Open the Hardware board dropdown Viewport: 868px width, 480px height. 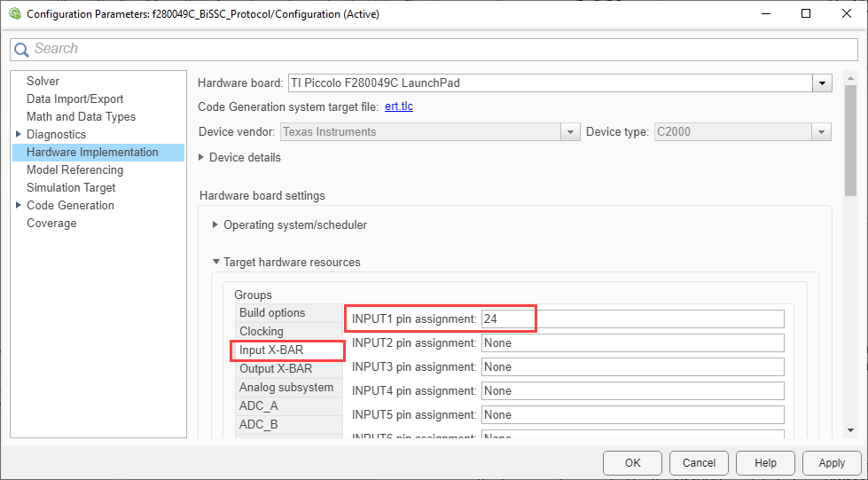pyautogui.click(x=823, y=83)
